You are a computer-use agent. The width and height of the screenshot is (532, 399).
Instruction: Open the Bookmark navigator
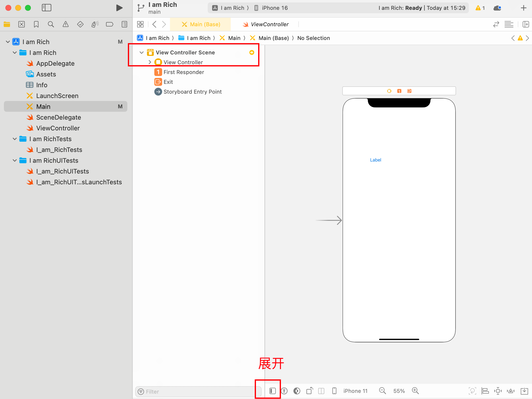click(x=36, y=24)
